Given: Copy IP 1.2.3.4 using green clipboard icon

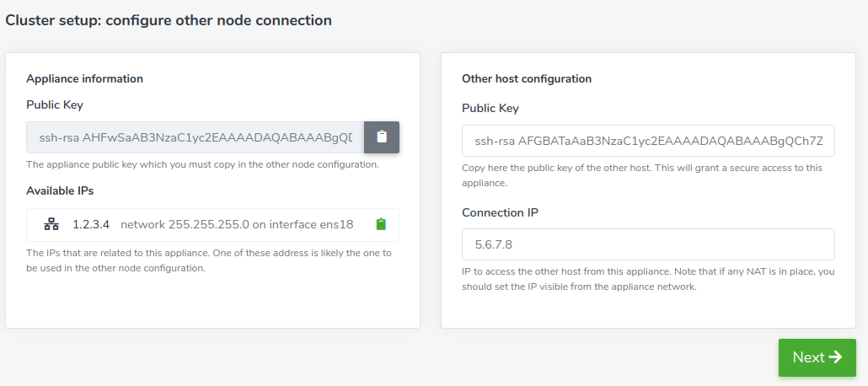Looking at the screenshot, I should 381,224.
